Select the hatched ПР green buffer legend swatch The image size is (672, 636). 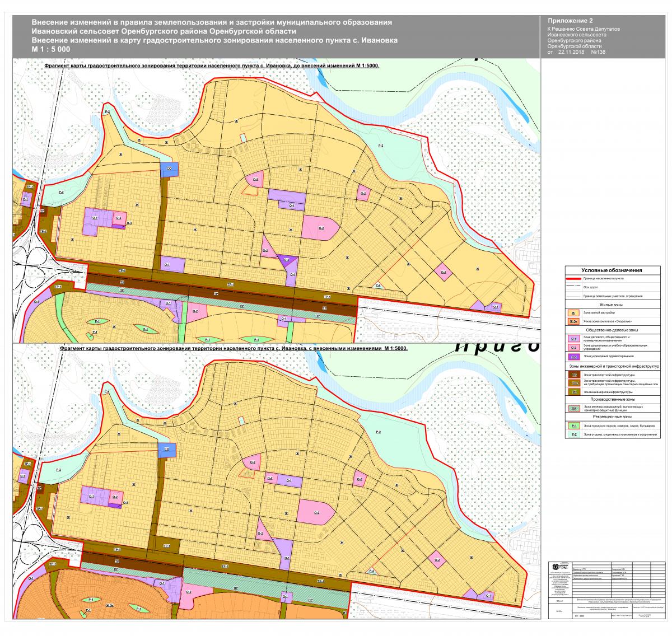click(x=573, y=409)
